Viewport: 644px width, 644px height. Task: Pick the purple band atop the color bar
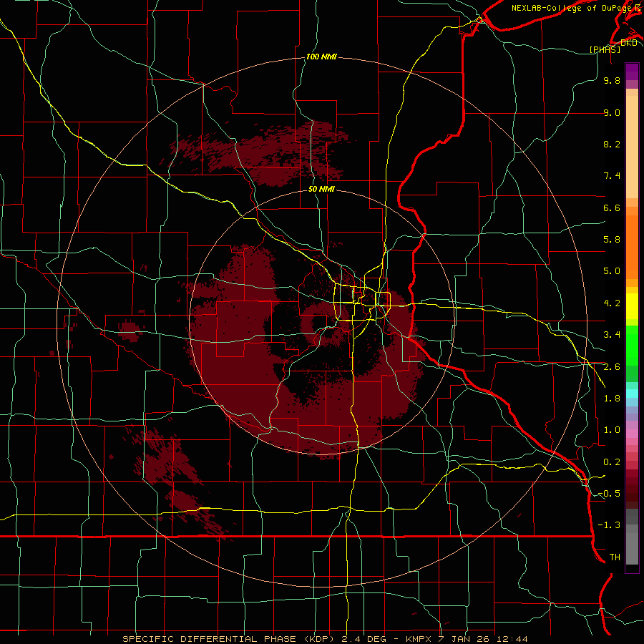click(x=632, y=72)
